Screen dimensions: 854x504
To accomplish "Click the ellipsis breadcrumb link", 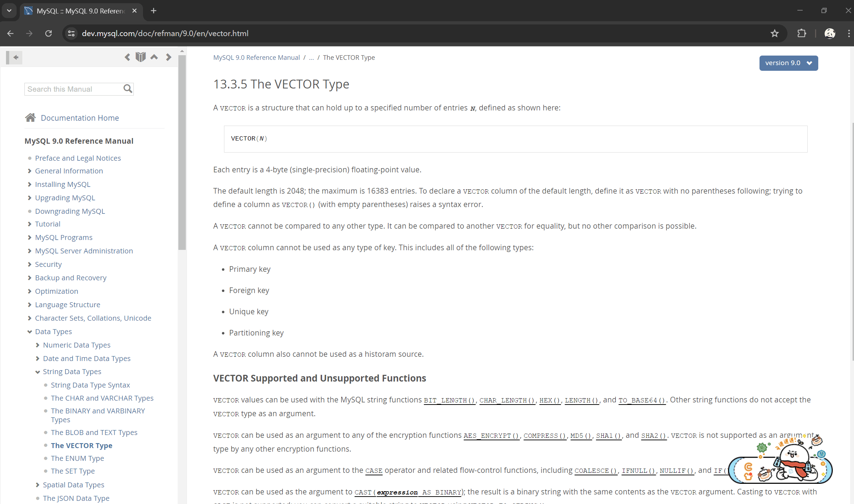I will tap(311, 57).
